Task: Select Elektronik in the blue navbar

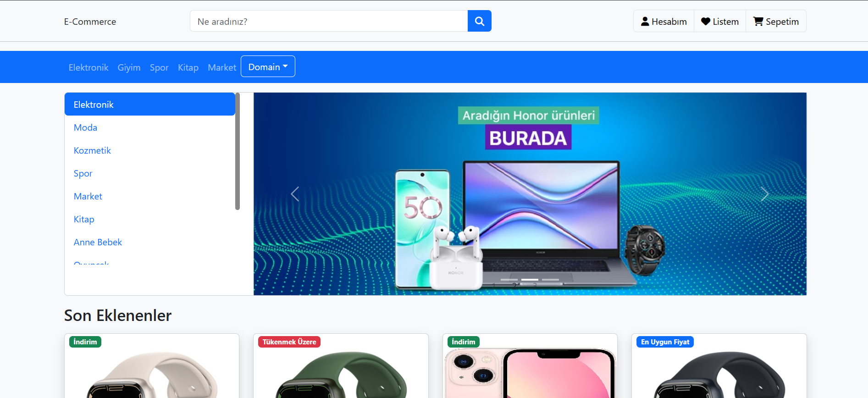Action: (x=88, y=67)
